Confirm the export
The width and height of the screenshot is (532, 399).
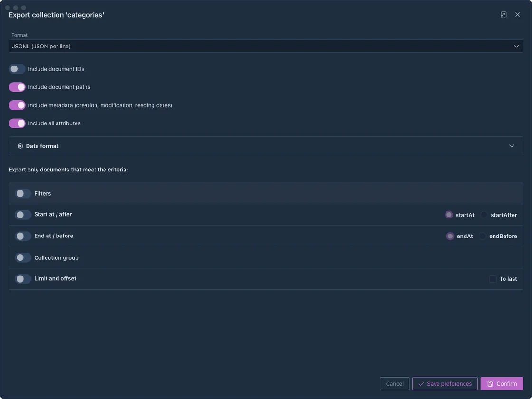click(x=502, y=383)
